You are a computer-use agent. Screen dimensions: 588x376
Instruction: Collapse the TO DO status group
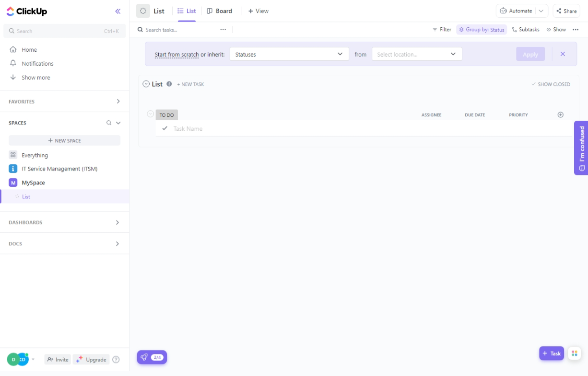pos(150,114)
